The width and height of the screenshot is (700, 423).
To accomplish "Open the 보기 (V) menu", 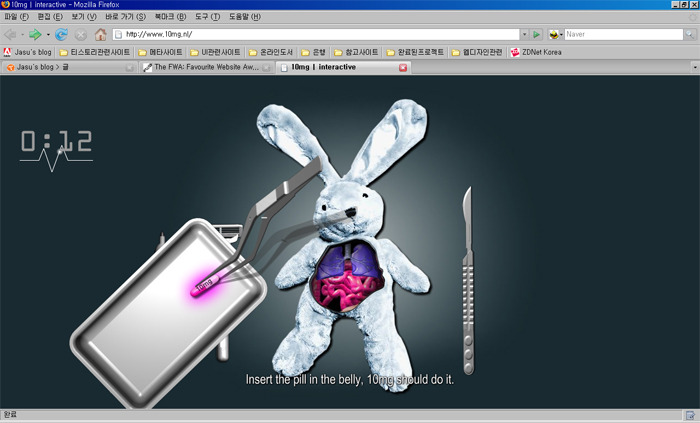I will [x=84, y=17].
